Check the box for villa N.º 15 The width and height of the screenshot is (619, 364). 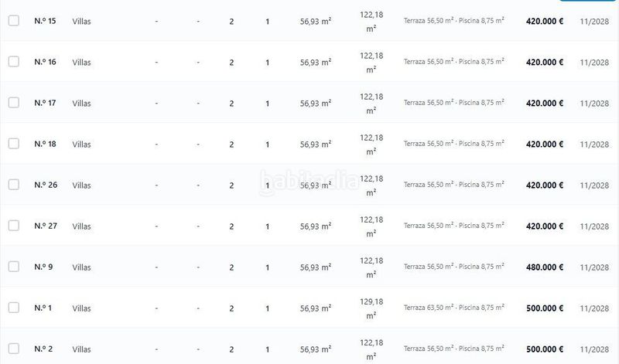coord(14,21)
